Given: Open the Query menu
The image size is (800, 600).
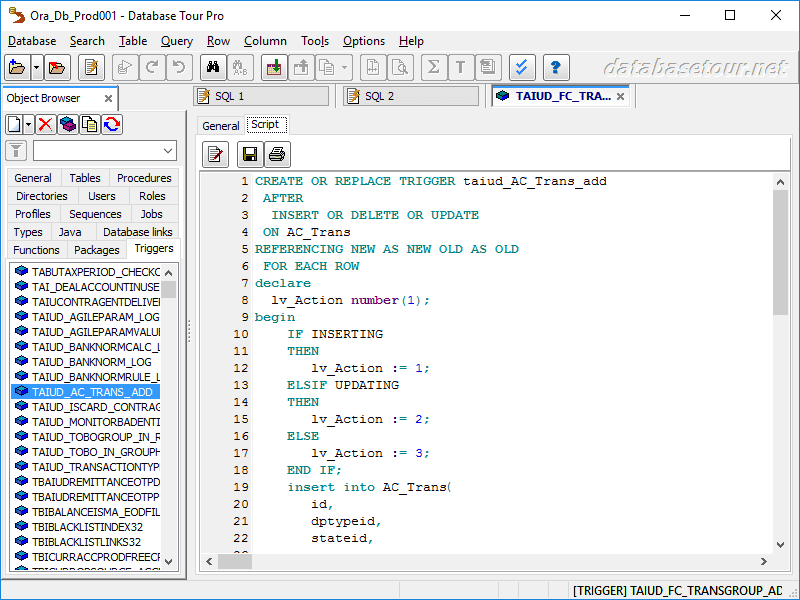Looking at the screenshot, I should (x=177, y=41).
